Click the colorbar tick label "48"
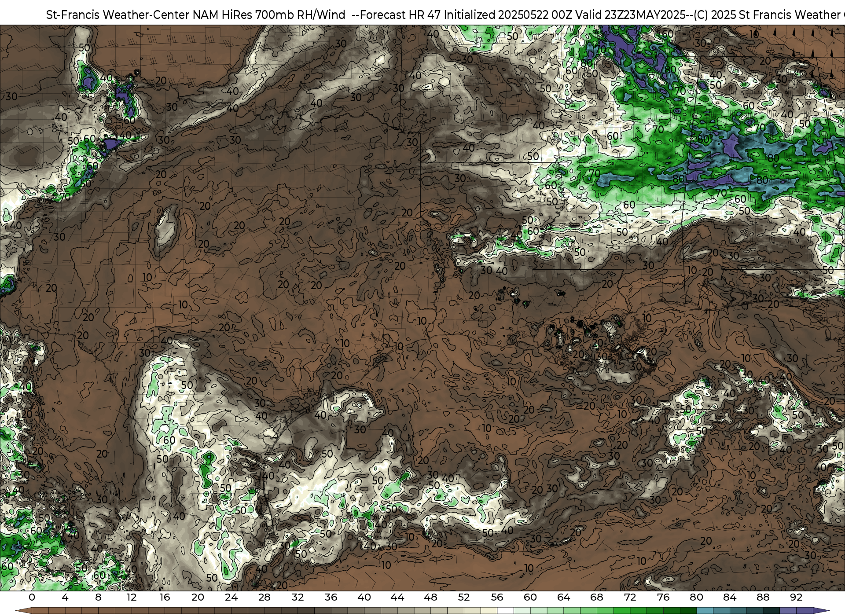Image resolution: width=845 pixels, height=616 pixels. (430, 597)
